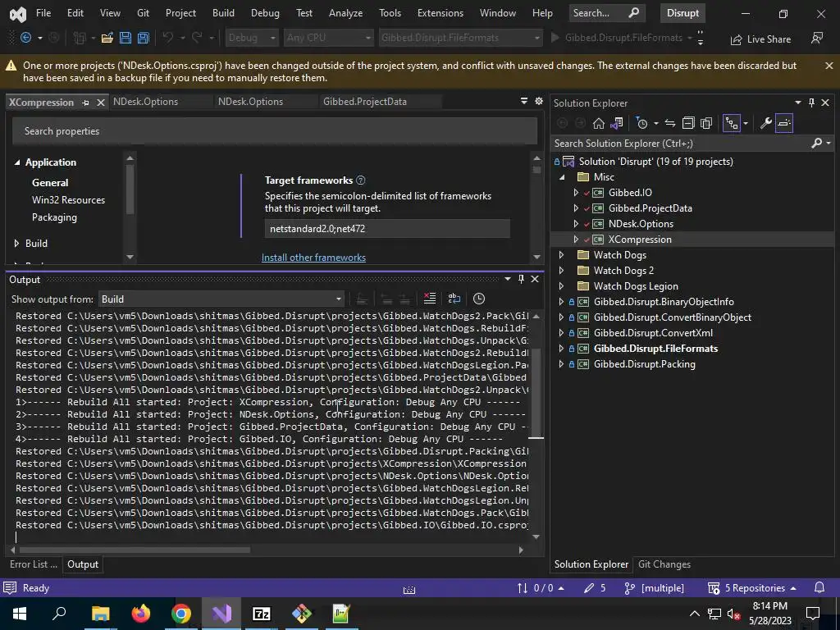Click the Live Share button
This screenshot has height=630, width=840.
pyautogui.click(x=760, y=39)
